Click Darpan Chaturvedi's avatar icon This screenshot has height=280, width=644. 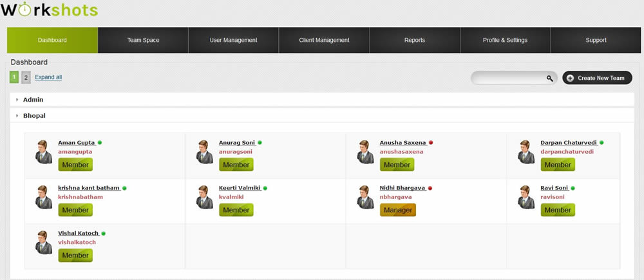click(x=527, y=152)
